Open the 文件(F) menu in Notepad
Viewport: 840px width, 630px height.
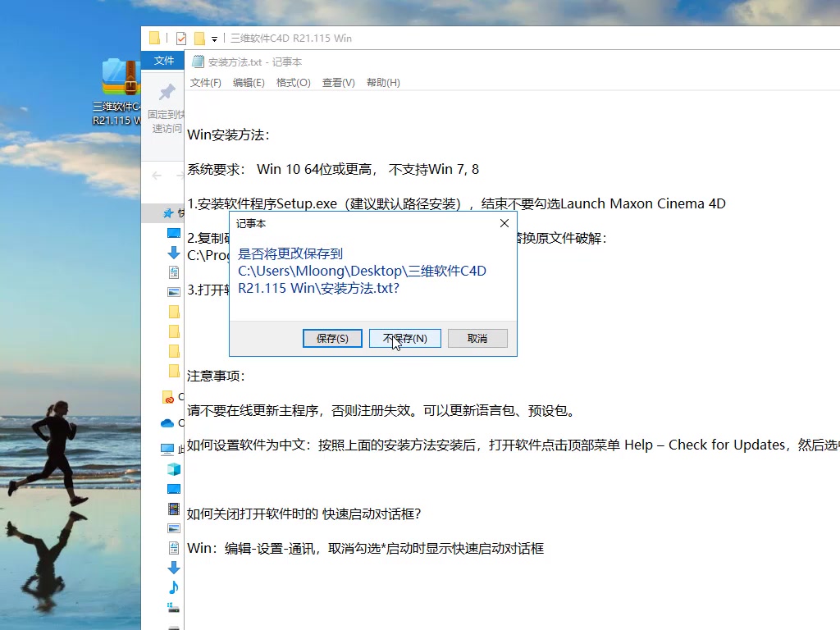(206, 83)
